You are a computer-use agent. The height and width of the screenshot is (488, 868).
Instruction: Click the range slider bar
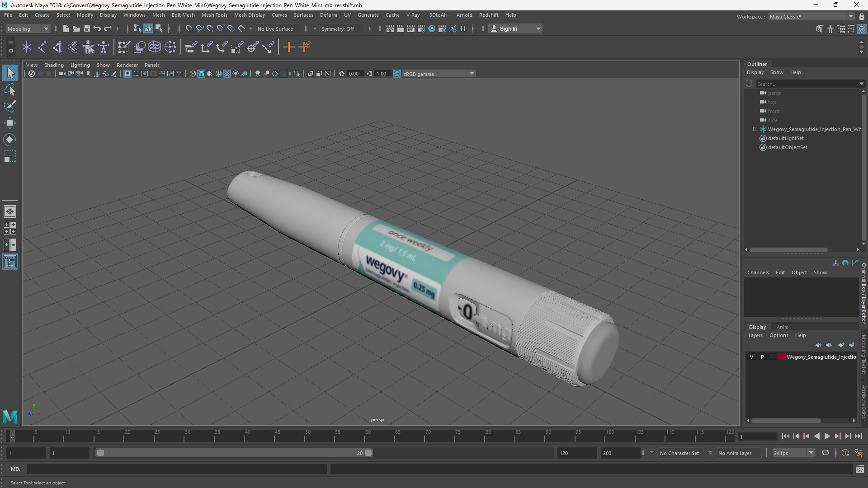(x=234, y=453)
